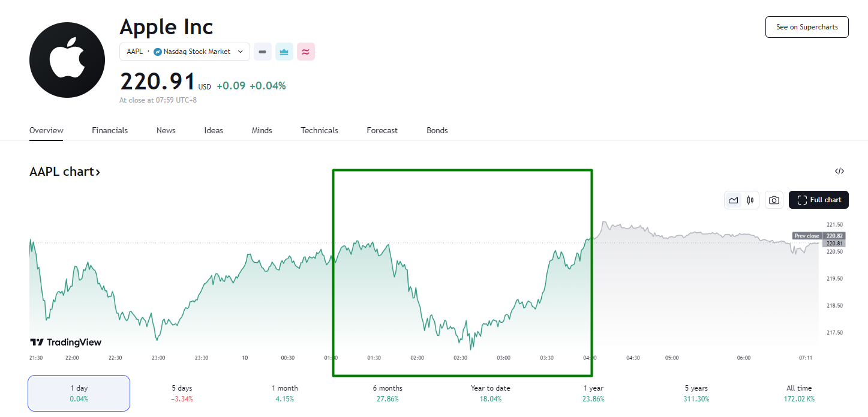This screenshot has width=868, height=417.
Task: Open the Technicals tab
Action: [319, 130]
